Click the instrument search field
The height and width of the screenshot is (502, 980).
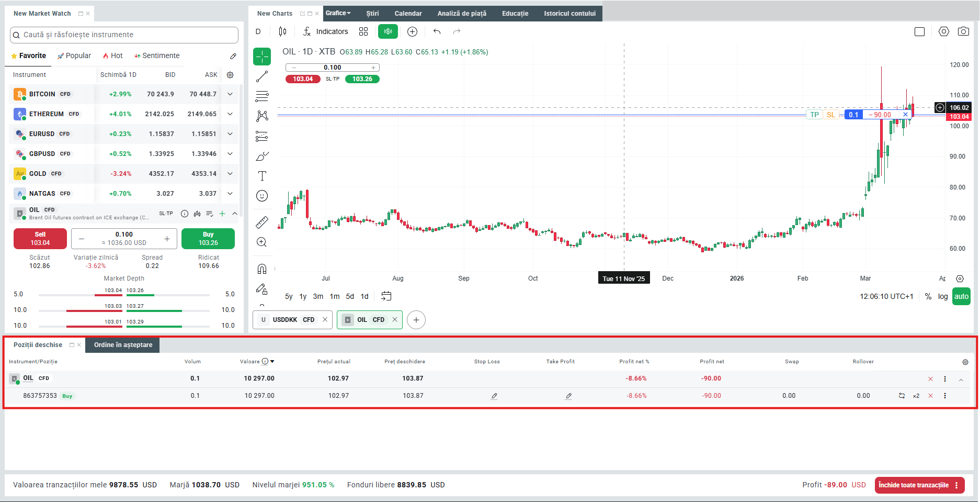[124, 35]
